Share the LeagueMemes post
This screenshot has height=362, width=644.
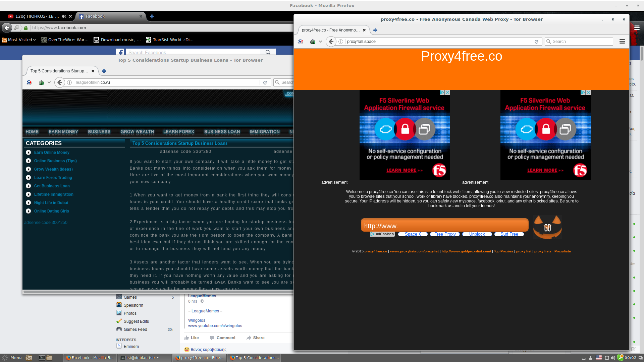[255, 338]
